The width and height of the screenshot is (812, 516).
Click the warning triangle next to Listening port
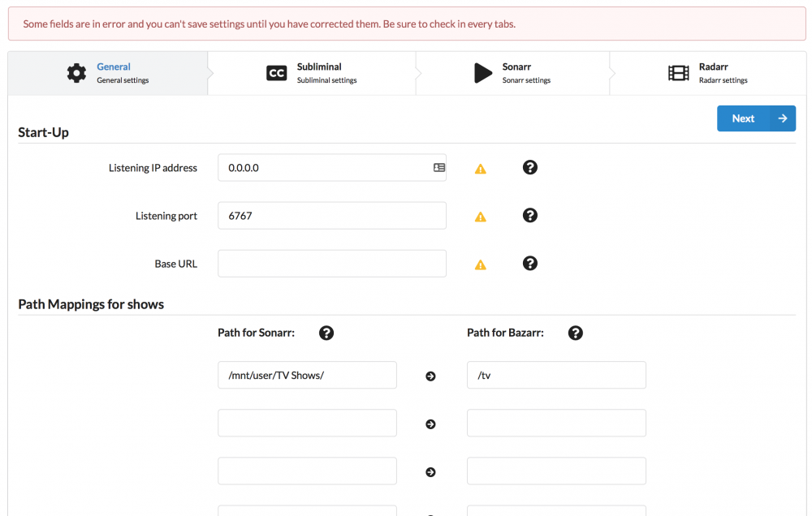481,217
